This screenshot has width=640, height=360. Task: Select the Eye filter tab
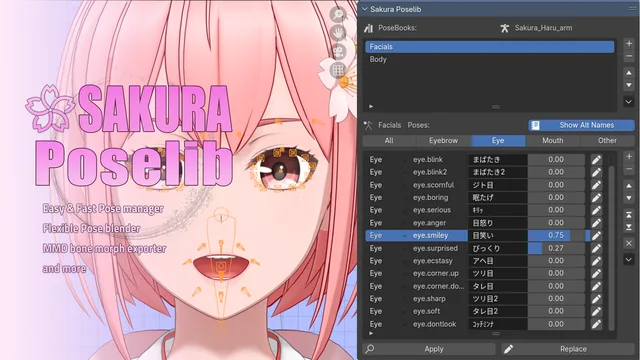point(498,141)
